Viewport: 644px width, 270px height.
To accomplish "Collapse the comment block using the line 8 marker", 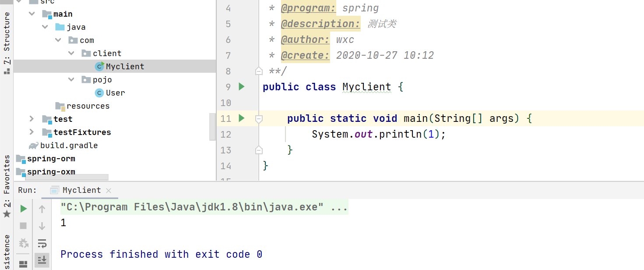I will [x=259, y=71].
